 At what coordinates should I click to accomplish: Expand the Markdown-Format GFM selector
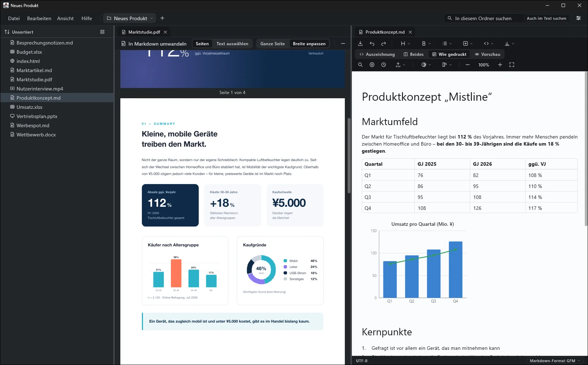(555, 361)
